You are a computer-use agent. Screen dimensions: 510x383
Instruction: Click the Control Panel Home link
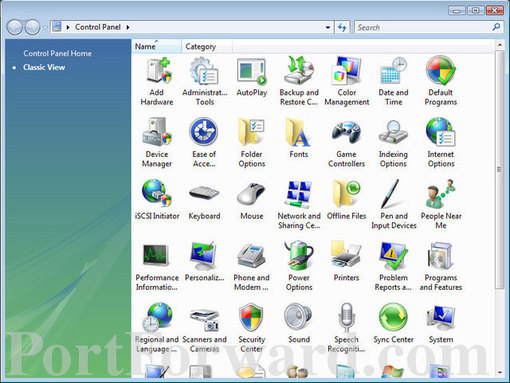pyautogui.click(x=57, y=53)
